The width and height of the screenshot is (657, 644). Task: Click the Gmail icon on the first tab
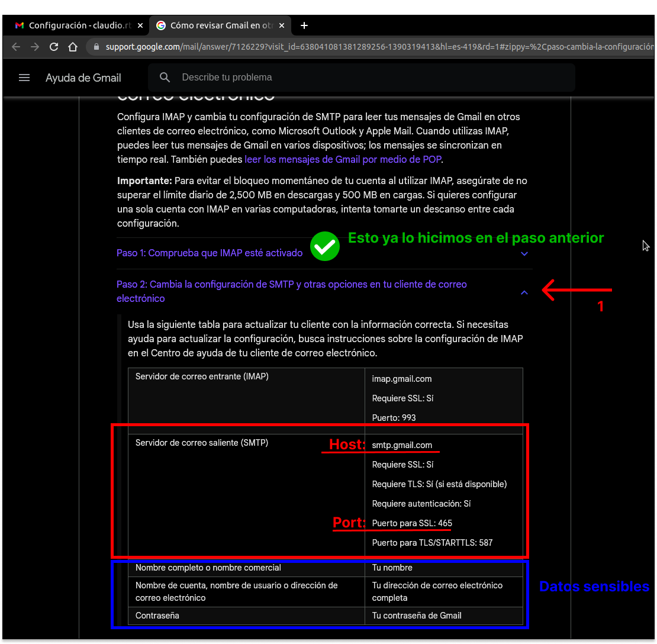[x=19, y=25]
